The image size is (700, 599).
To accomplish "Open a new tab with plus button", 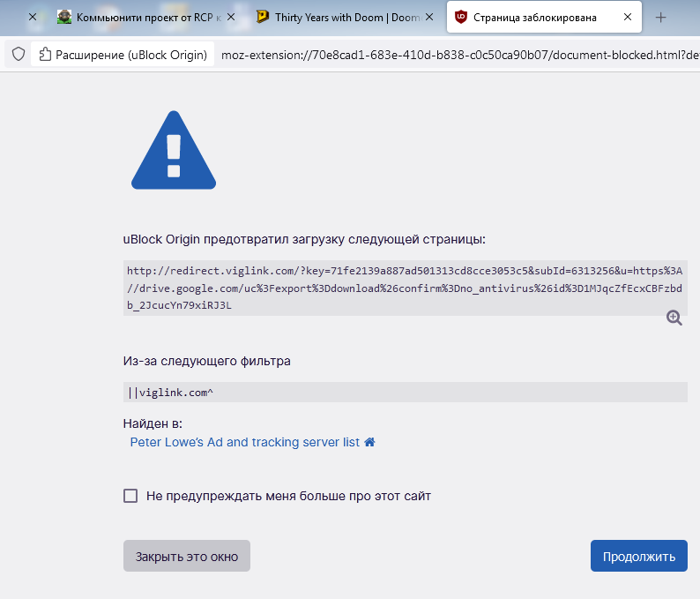I will pyautogui.click(x=660, y=18).
